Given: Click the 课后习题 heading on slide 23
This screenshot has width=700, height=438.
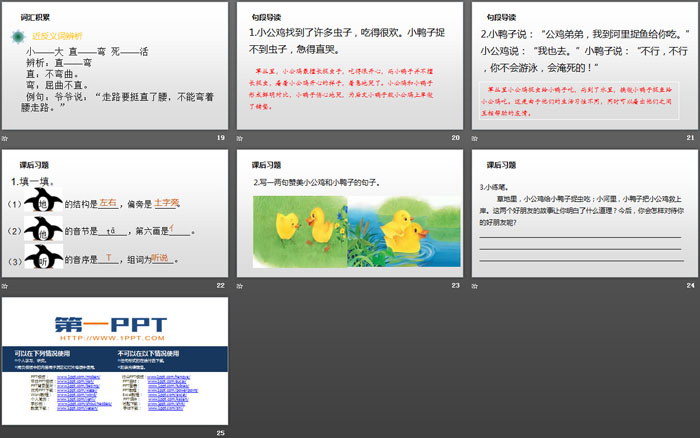Looking at the screenshot, I should pos(268,164).
